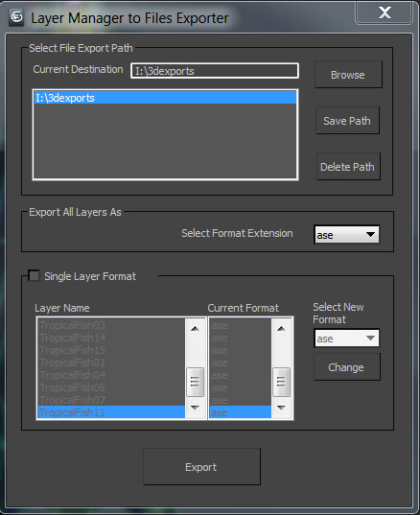420x515 pixels.
Task: Select TropicalFish15 layer entry
Action: tap(111, 350)
